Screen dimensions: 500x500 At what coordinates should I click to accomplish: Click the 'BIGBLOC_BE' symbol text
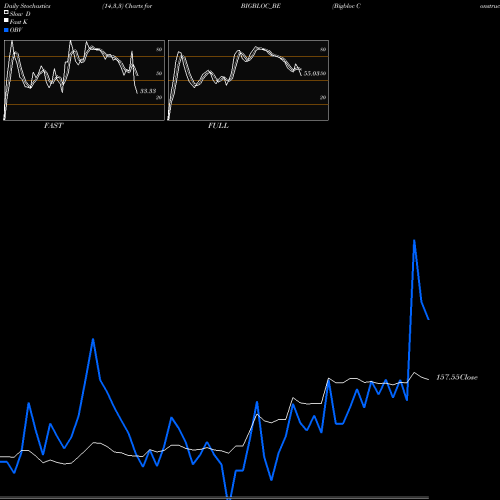(x=260, y=6)
